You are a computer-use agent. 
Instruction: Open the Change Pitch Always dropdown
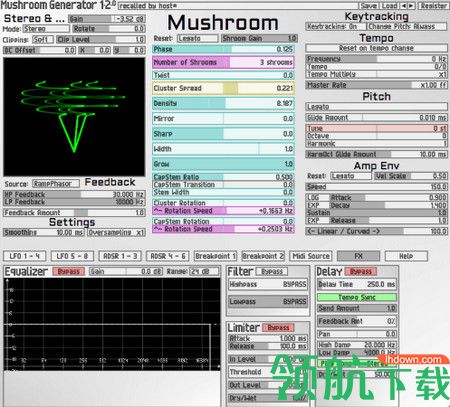[407, 26]
